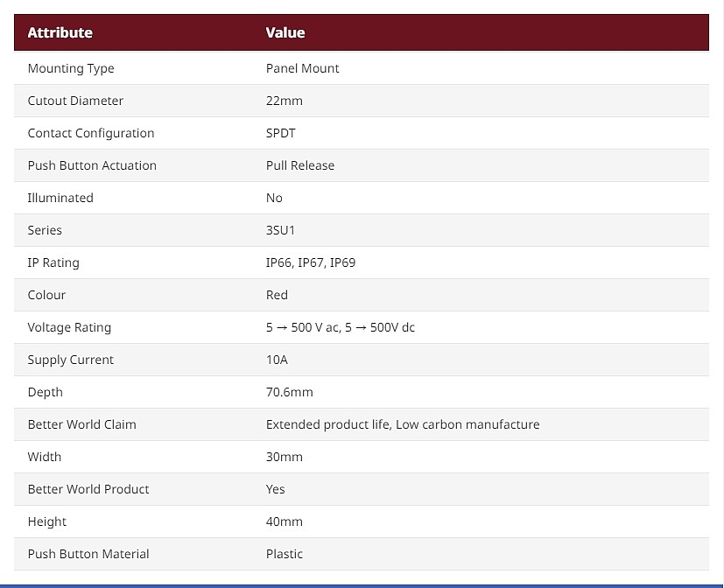724x588 pixels.
Task: Click the Value column header
Action: 285,32
